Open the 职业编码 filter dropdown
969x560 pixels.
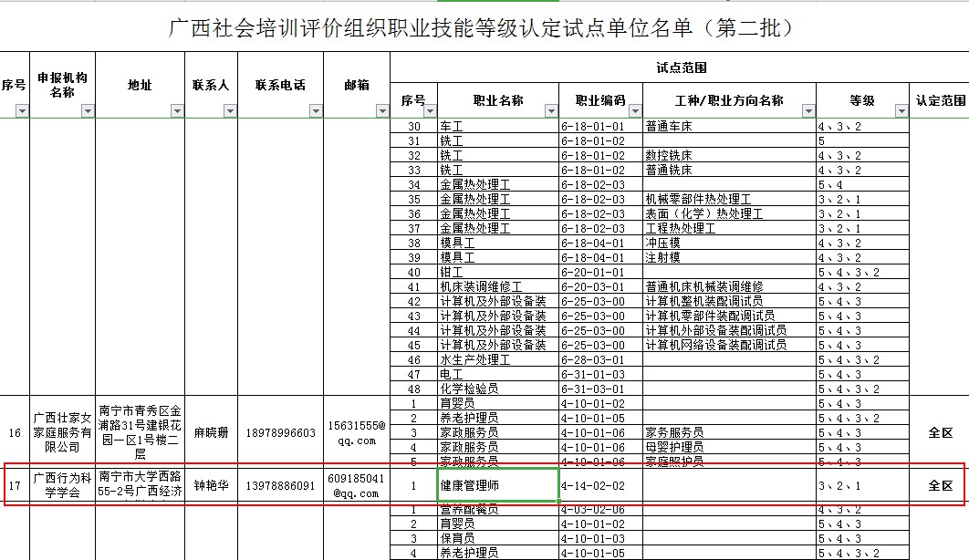tap(634, 111)
